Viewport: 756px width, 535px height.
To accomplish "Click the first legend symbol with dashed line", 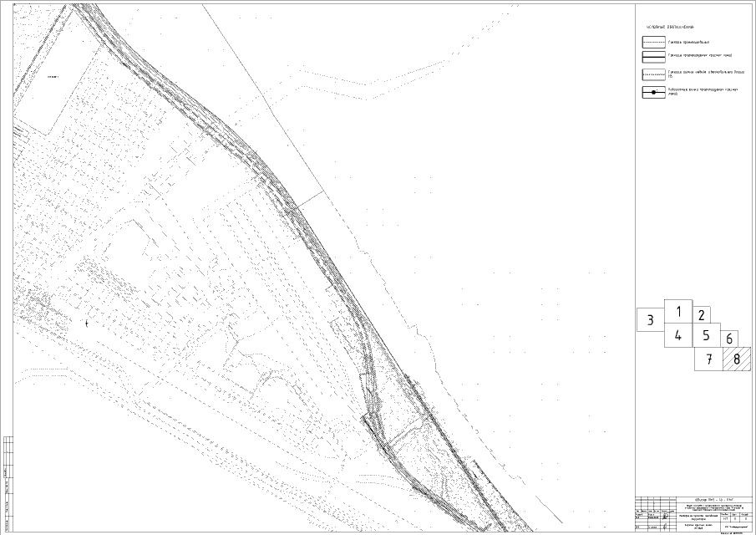I will pyautogui.click(x=653, y=40).
